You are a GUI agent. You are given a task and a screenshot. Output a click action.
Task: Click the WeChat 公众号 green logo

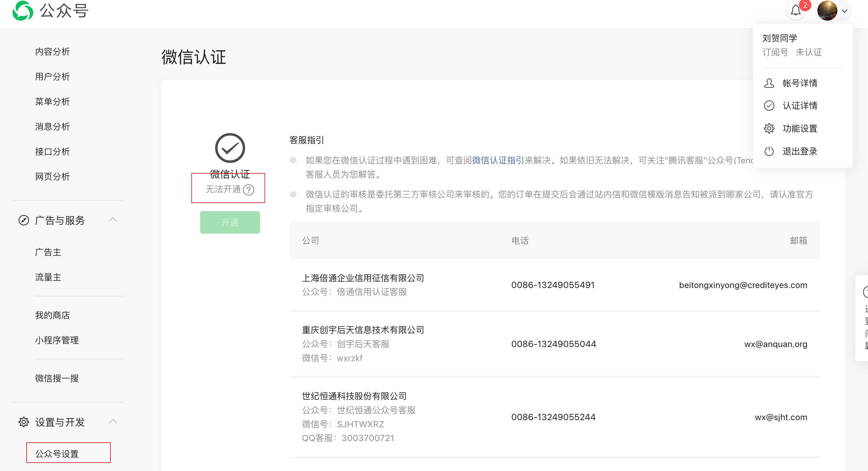23,11
